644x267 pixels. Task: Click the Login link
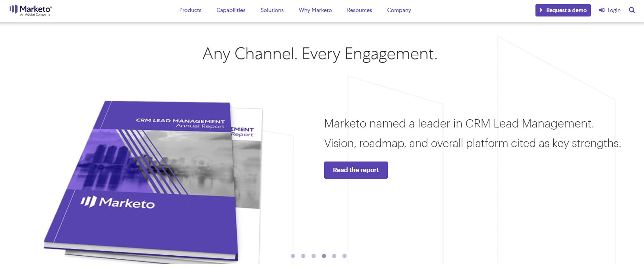[610, 10]
